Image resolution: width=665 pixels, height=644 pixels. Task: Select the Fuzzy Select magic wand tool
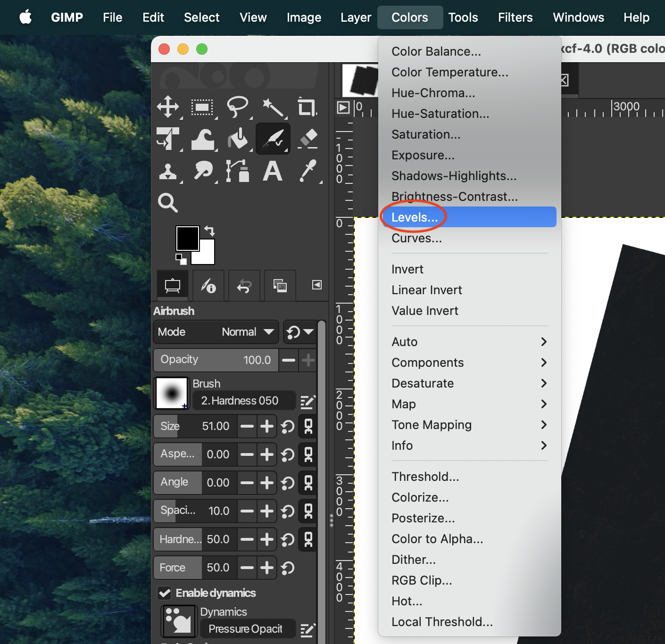(x=273, y=107)
